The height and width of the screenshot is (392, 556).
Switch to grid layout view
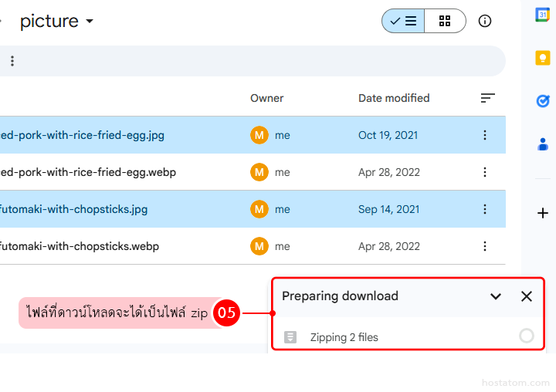click(x=445, y=22)
